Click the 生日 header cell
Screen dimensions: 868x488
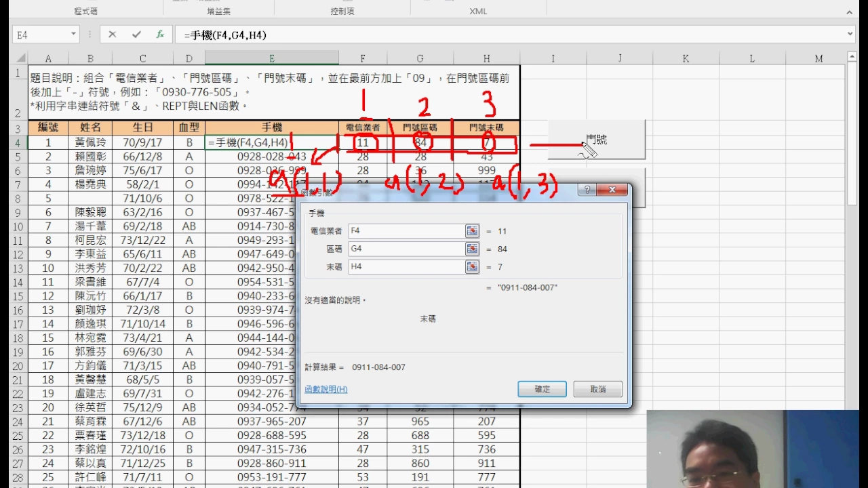[142, 127]
